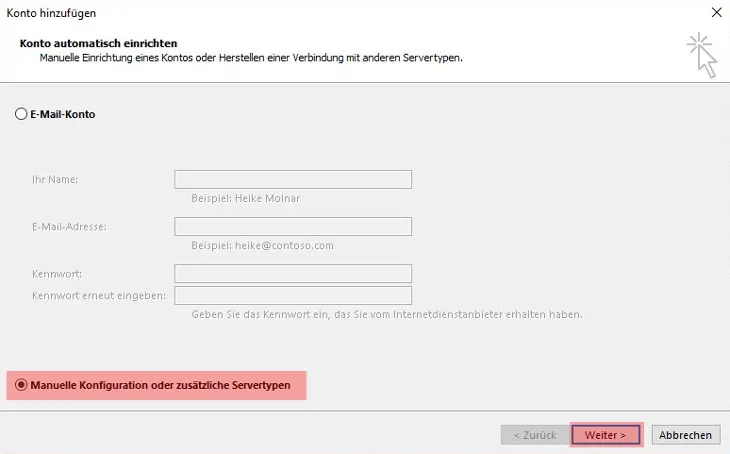Click the Internetdienstanbieter password hint text
Image resolution: width=730 pixels, height=454 pixels.
click(386, 314)
